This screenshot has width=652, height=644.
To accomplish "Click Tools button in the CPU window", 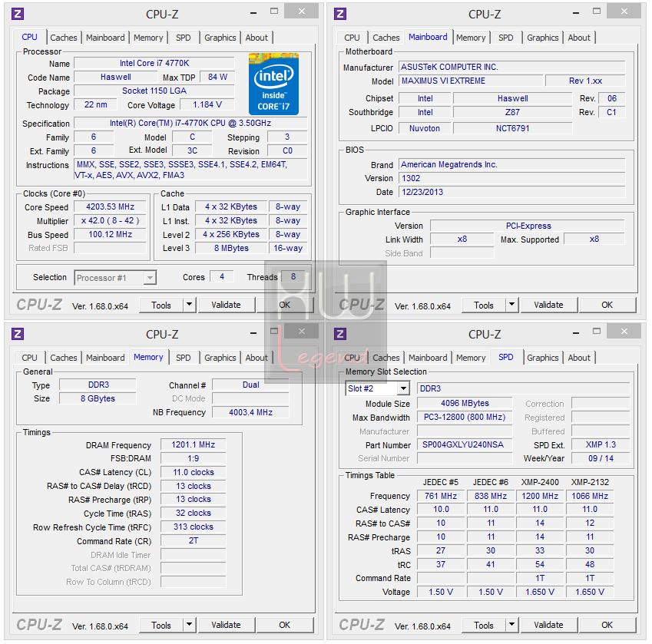I will coord(161,305).
